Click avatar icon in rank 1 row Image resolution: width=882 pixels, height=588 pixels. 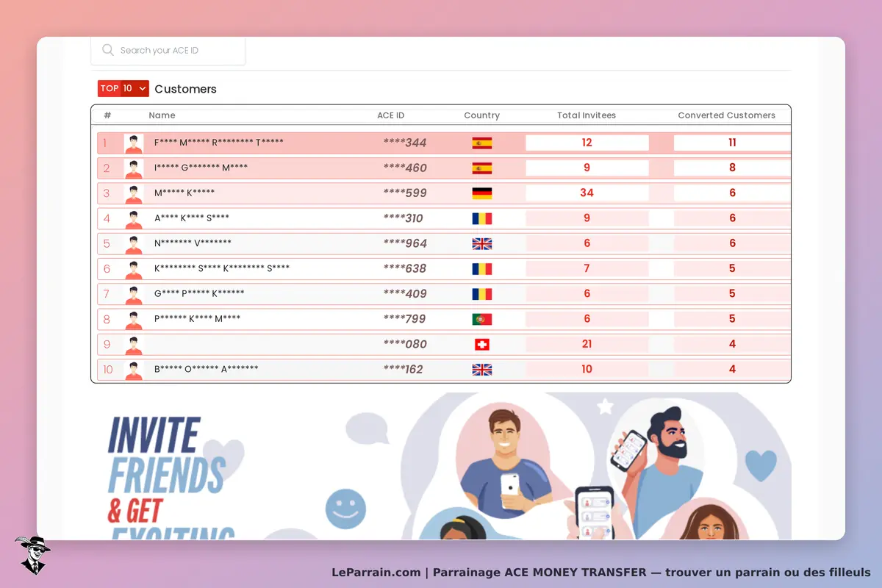click(x=134, y=143)
